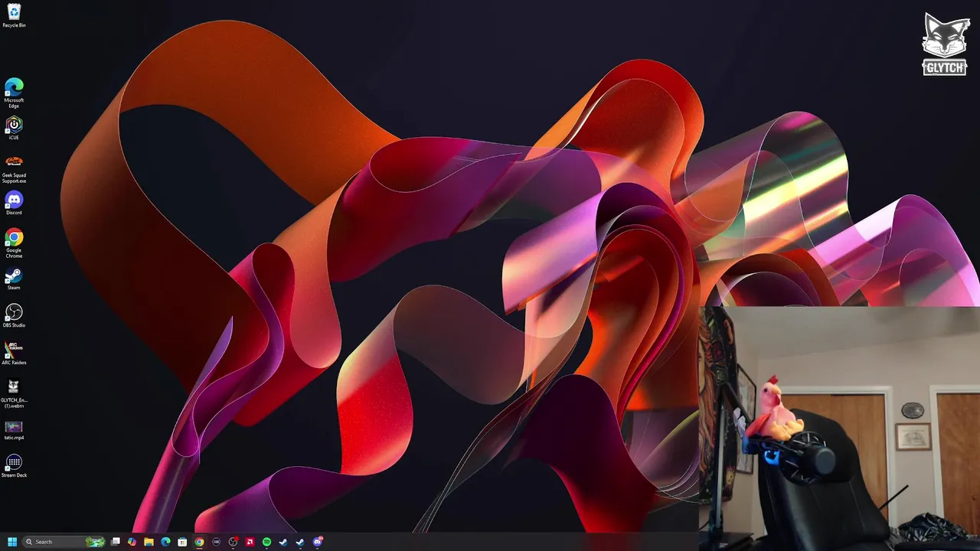The image size is (980, 551).
Task: Open Microsoft Store from the taskbar
Action: pos(182,542)
